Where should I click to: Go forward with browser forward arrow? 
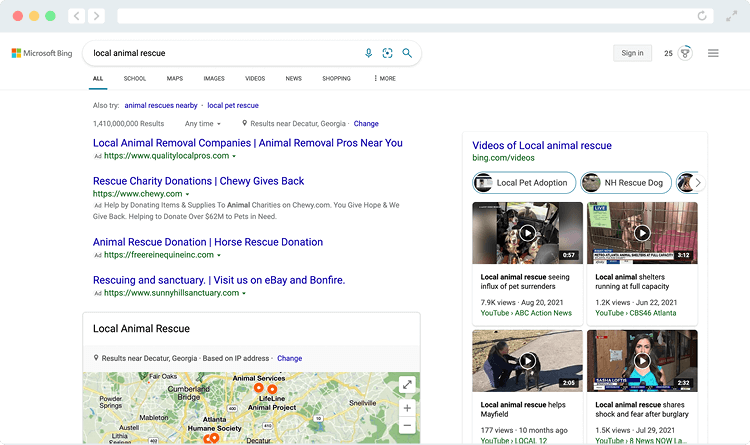(96, 16)
